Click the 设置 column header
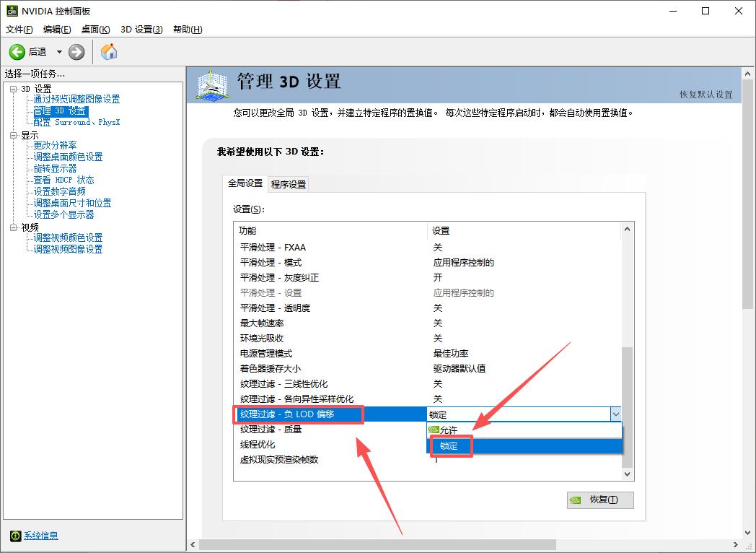This screenshot has height=553, width=756. tap(524, 231)
